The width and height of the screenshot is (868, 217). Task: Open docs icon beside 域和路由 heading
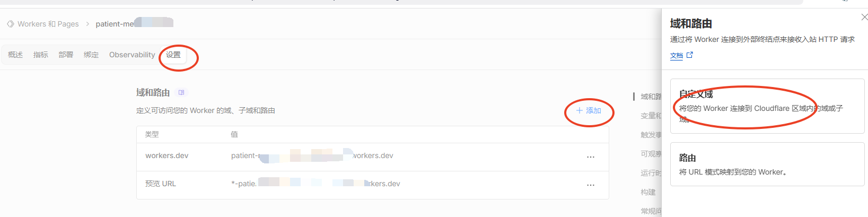[181, 92]
